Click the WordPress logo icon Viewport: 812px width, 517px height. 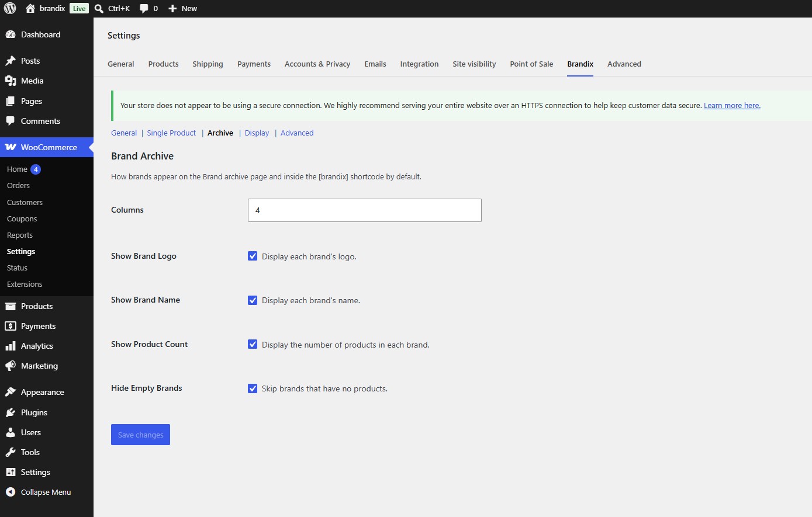point(10,8)
